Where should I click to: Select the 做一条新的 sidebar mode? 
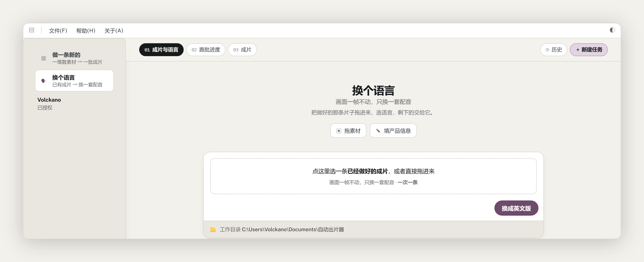pos(74,58)
